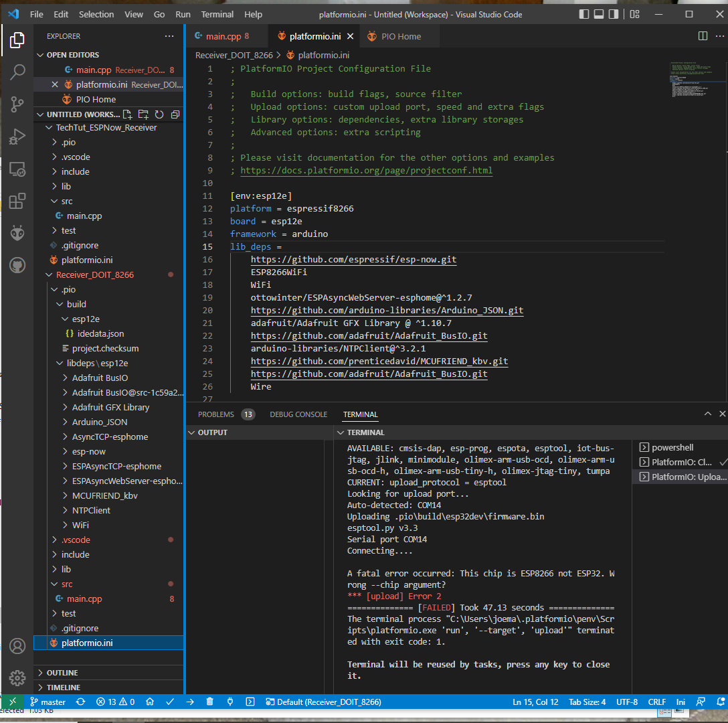Toggle primary side bar visibility

tap(584, 15)
